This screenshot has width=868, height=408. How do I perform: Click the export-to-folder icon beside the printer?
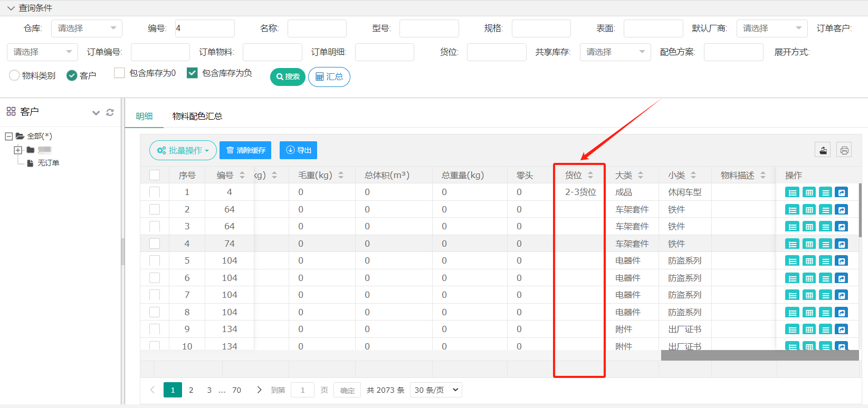click(823, 150)
